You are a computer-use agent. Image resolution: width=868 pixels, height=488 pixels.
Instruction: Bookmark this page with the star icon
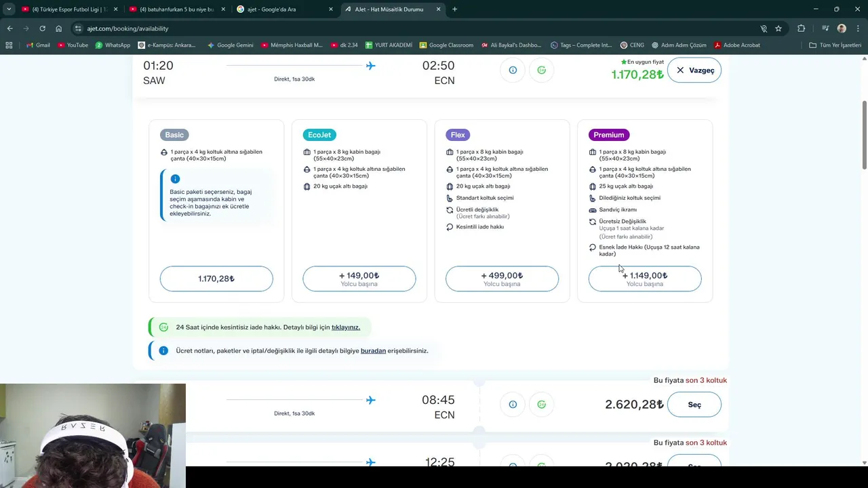pyautogui.click(x=778, y=28)
